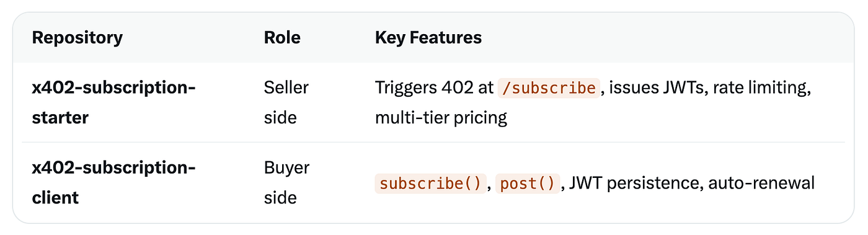The image size is (868, 235).
Task: Click the number 402 in features text
Action: (457, 88)
